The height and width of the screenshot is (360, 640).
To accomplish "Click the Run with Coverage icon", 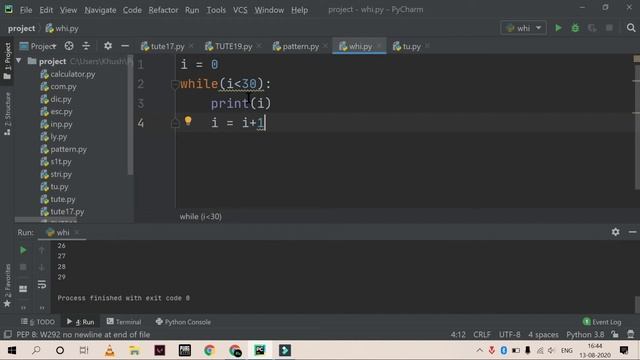I will (x=592, y=28).
